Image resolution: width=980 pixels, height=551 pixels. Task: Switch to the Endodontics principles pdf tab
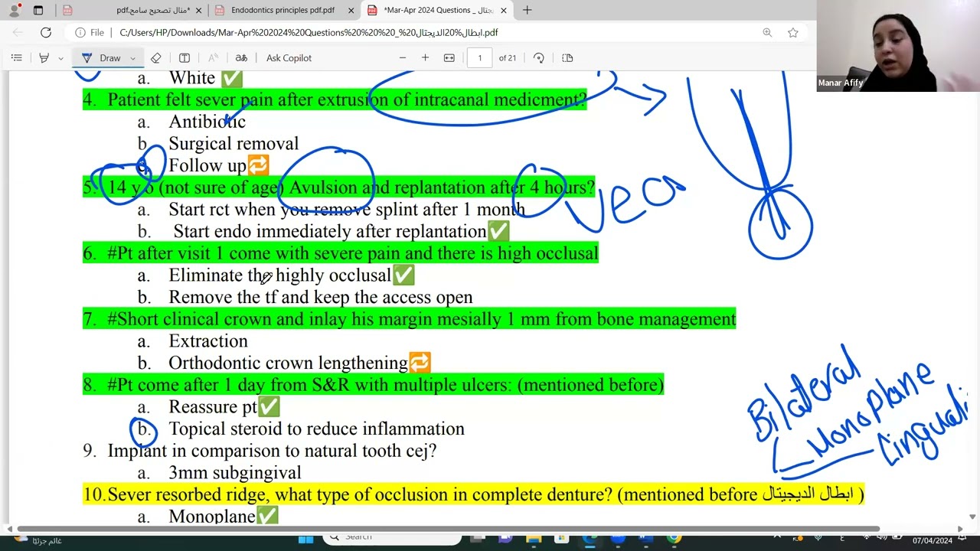pos(283,11)
